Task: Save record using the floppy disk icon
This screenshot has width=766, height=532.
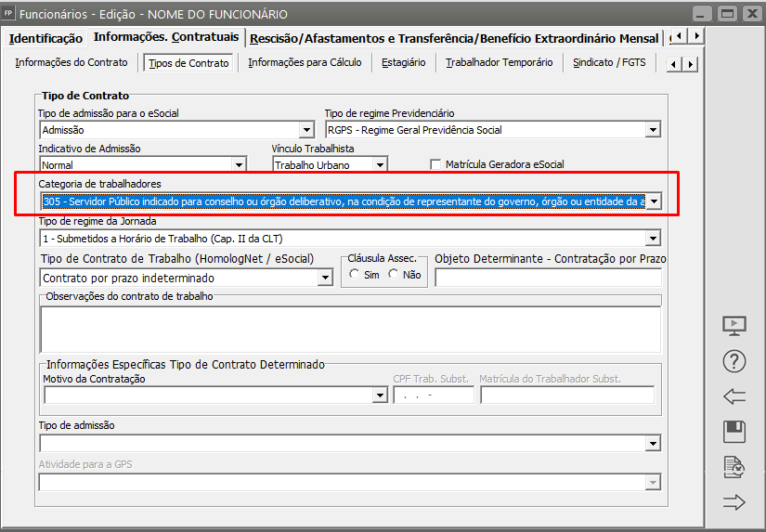Action: (734, 432)
